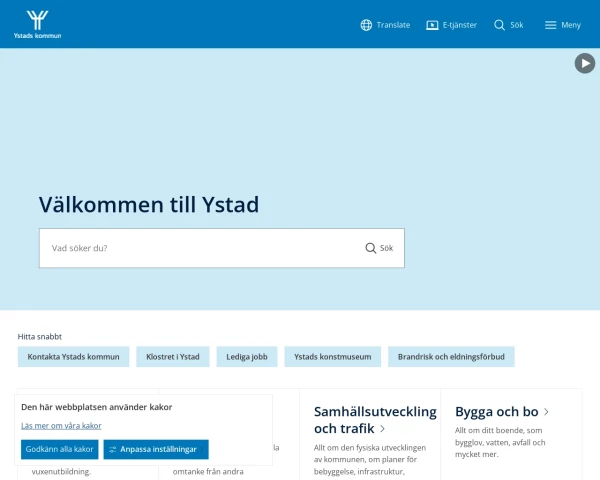Click the Ystads kommun logo

point(38,25)
